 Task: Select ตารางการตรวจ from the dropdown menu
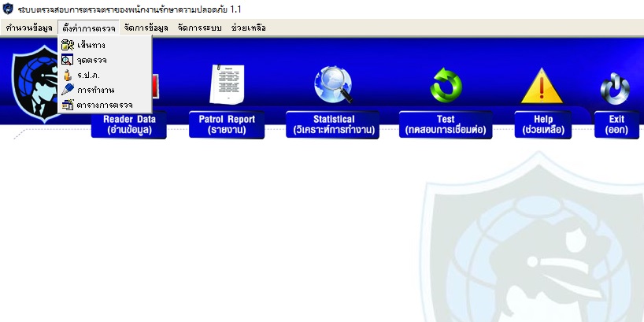pos(106,105)
